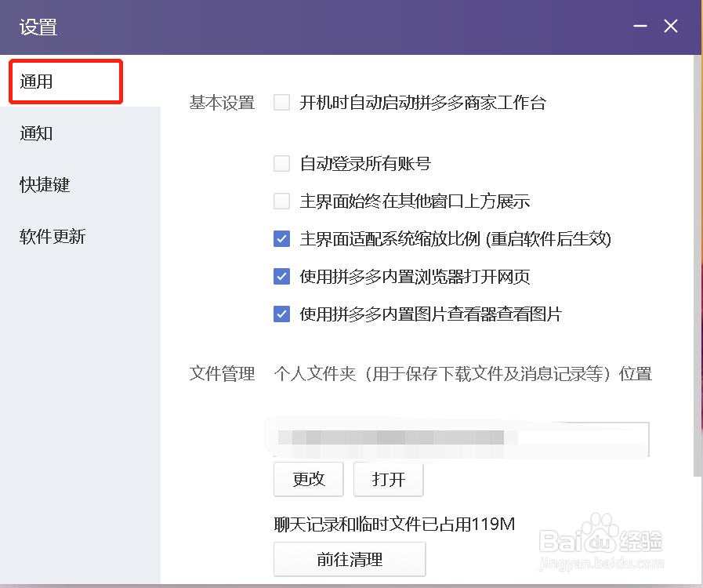Enable 主界面始终在其他窗口上方展示

281,201
